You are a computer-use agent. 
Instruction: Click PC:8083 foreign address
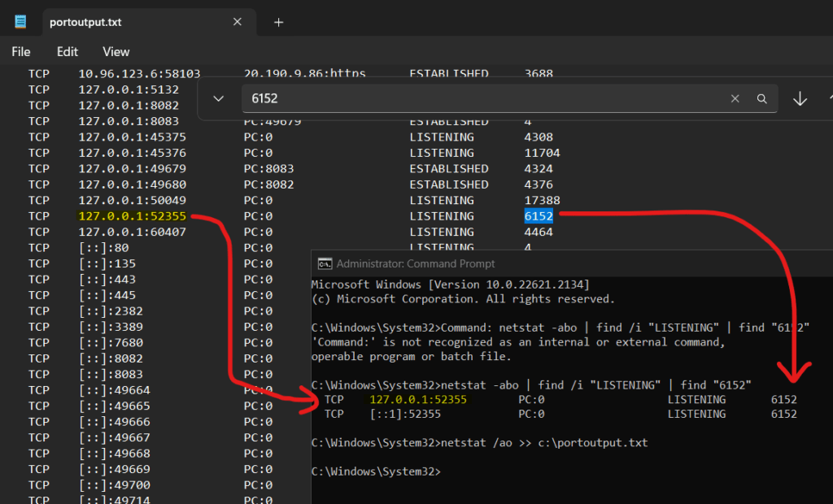268,169
